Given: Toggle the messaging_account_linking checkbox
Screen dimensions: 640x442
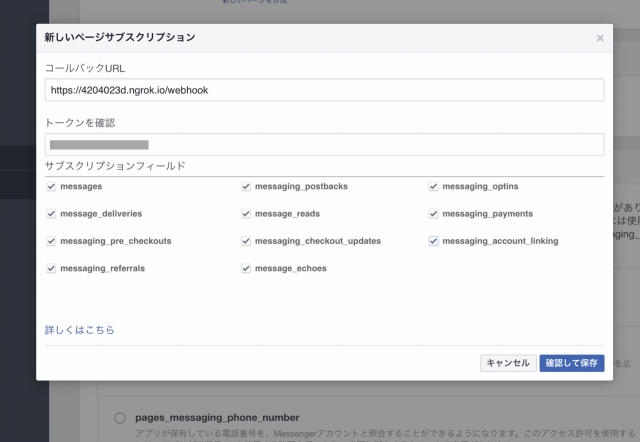Looking at the screenshot, I should coord(433,241).
